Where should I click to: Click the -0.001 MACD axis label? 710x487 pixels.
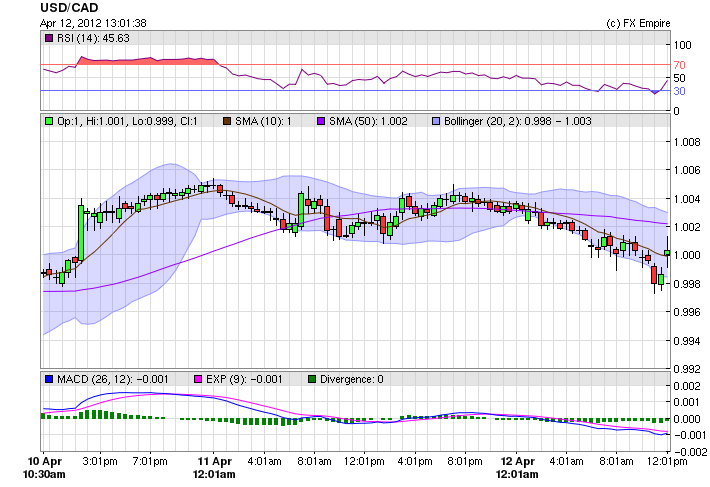[690, 435]
